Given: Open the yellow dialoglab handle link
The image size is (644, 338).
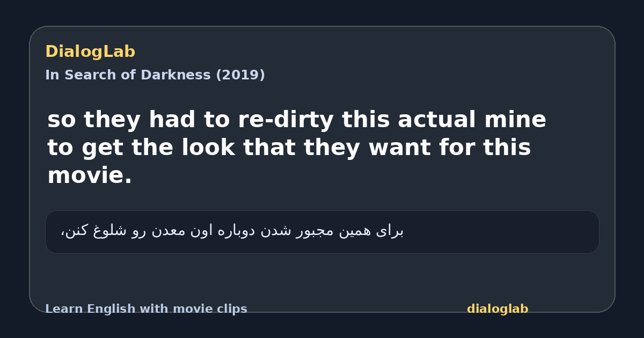Looking at the screenshot, I should pyautogui.click(x=497, y=309).
